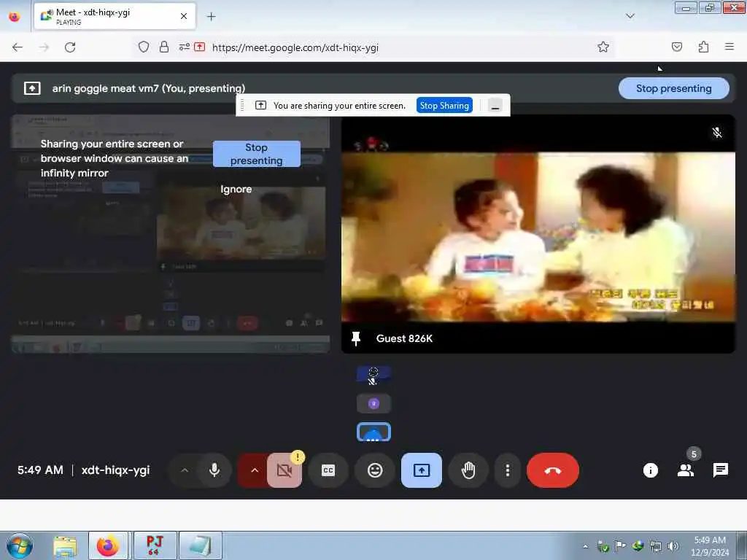The image size is (747, 560).
Task: Click the presenting screen icon in the banner
Action: pyautogui.click(x=32, y=88)
